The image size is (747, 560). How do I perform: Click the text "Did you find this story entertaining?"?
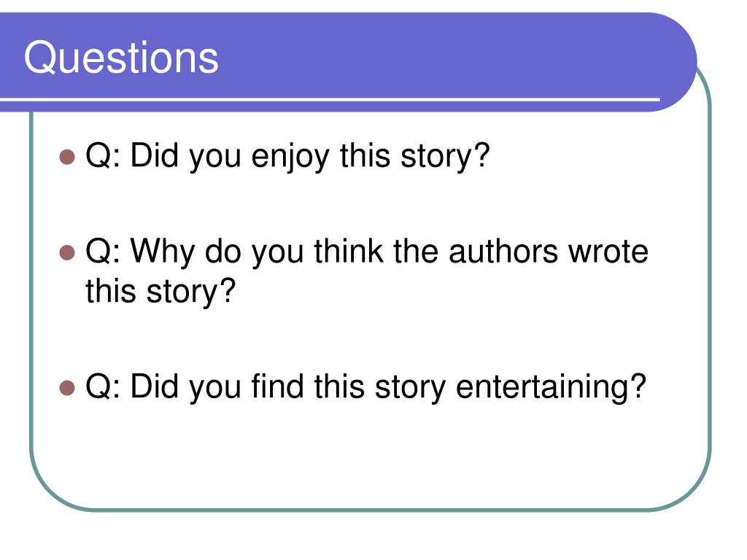pos(388,386)
